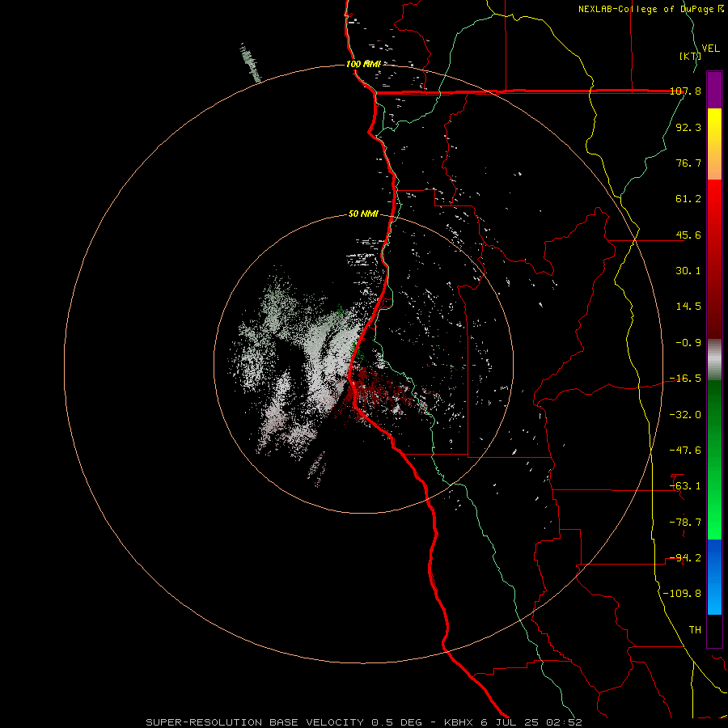Select the -32.0 legend value
Viewport: 728px width, 728px height.
(685, 415)
